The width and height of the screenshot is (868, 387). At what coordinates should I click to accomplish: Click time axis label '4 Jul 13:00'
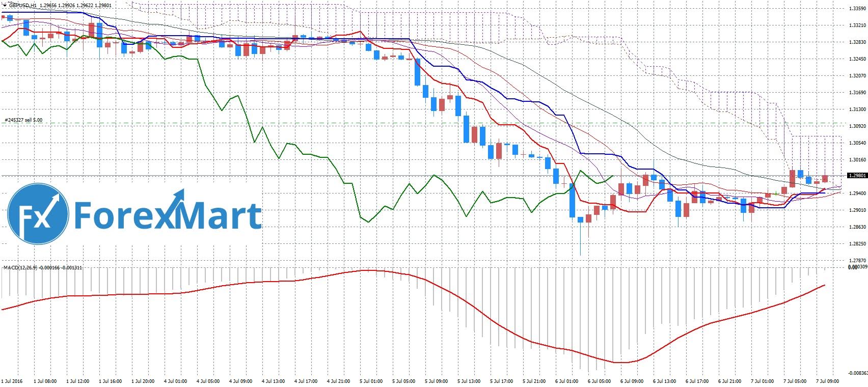pos(273,381)
